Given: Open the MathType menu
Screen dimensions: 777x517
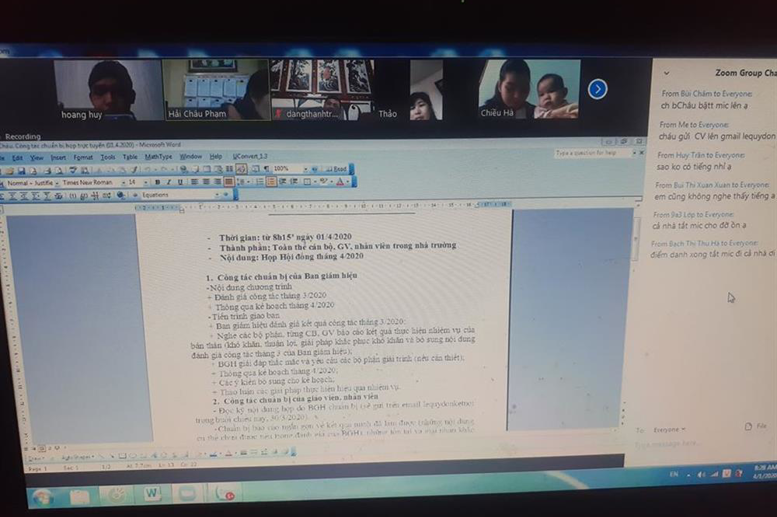Looking at the screenshot, I should (159, 157).
